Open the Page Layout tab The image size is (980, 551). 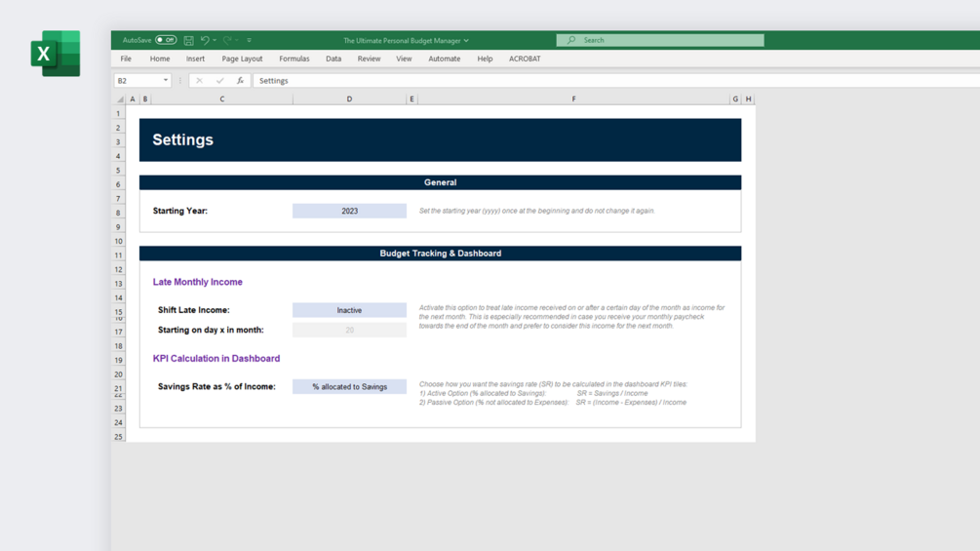(242, 59)
